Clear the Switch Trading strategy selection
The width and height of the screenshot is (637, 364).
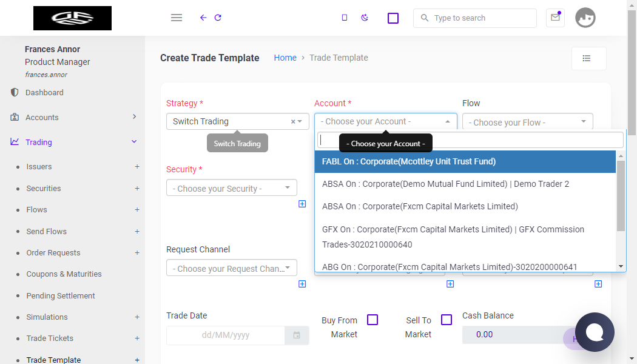pyautogui.click(x=293, y=121)
